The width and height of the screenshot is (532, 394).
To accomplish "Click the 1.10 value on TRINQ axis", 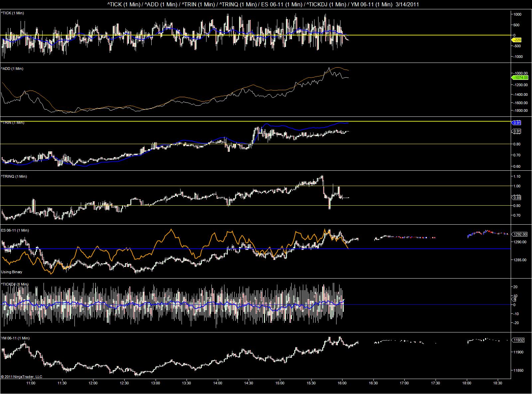I will point(517,176).
